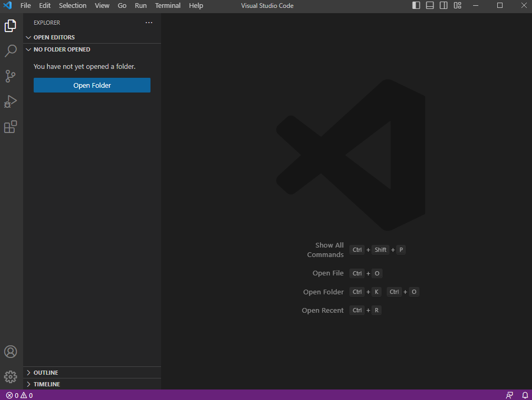The width and height of the screenshot is (532, 400).
Task: Open the Source Control view
Action: 11,76
